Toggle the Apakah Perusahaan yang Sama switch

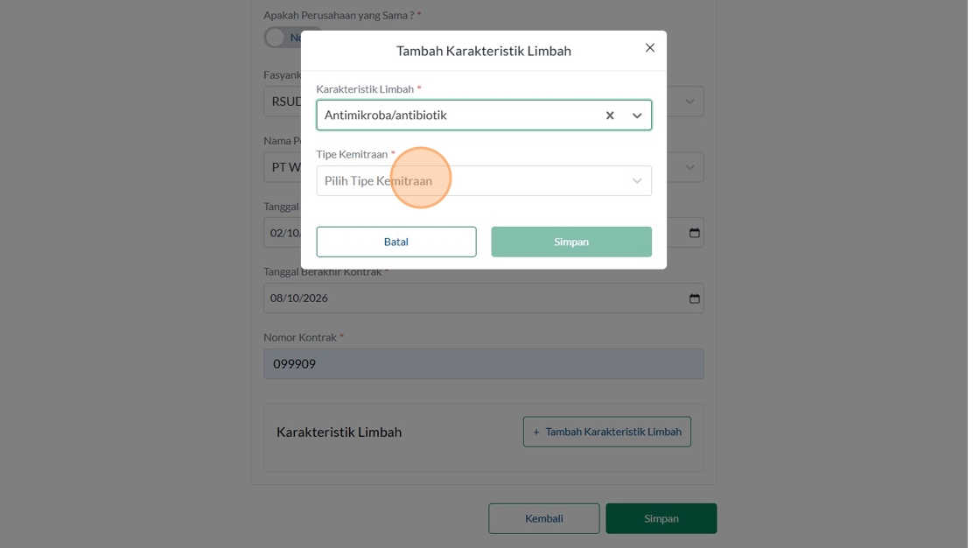pos(282,38)
